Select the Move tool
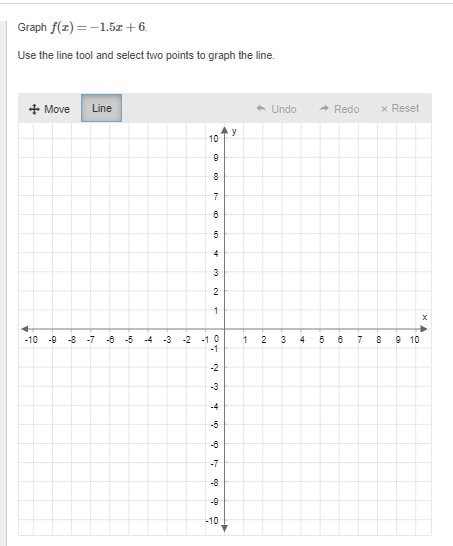The height and width of the screenshot is (546, 453). [x=49, y=109]
